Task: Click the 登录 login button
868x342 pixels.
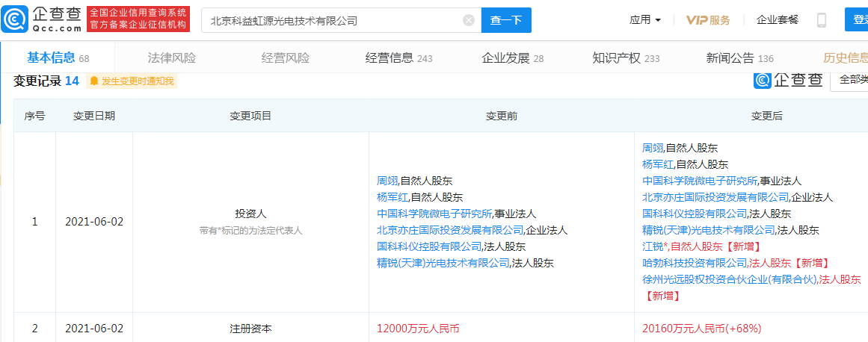Action: (856, 20)
